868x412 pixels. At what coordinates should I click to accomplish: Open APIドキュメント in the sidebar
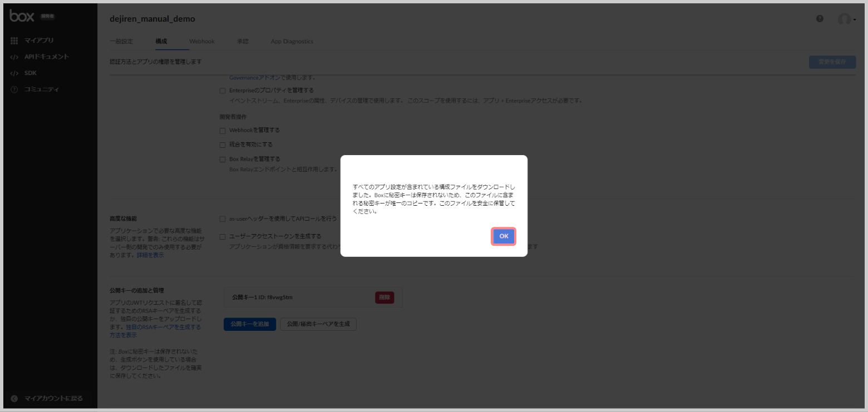[46, 57]
